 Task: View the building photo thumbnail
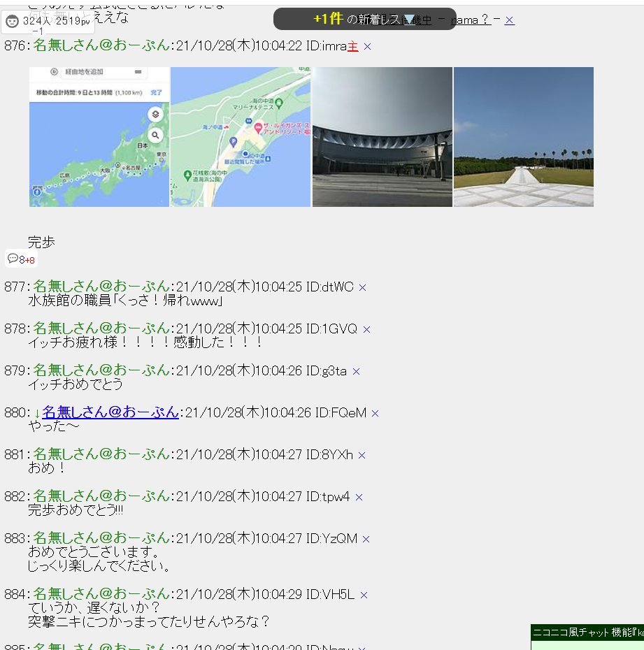click(x=382, y=136)
